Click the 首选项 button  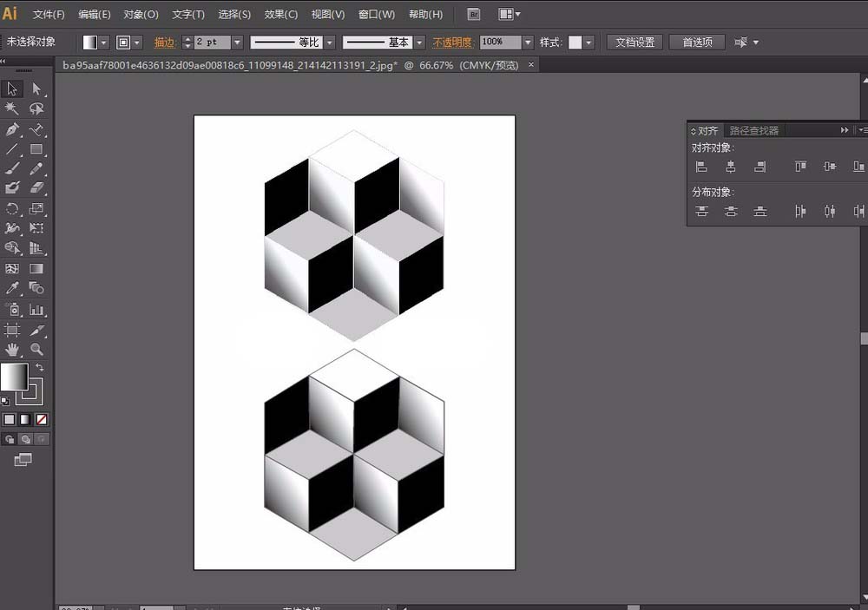697,42
